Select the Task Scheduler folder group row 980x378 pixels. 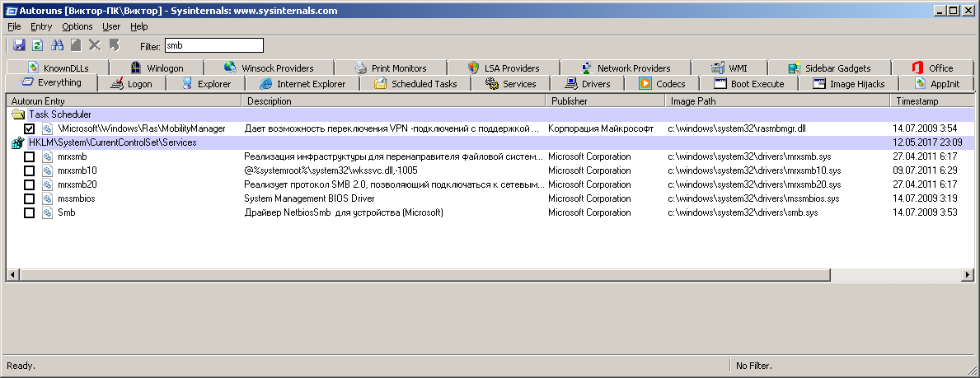coord(59,115)
